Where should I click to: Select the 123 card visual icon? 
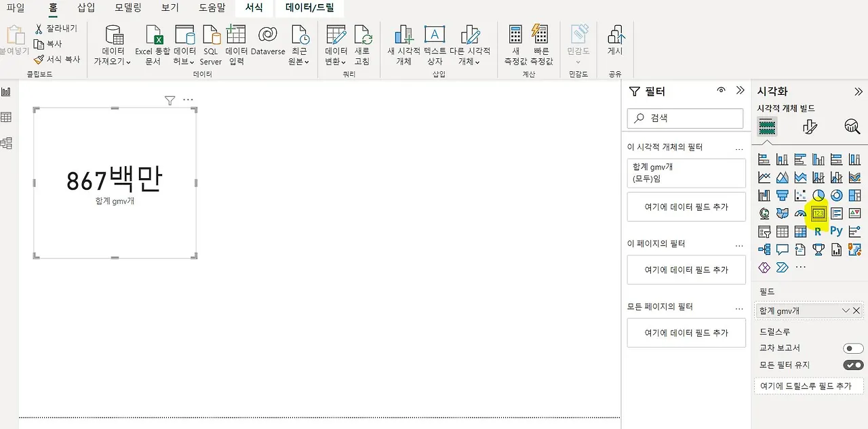coord(818,213)
